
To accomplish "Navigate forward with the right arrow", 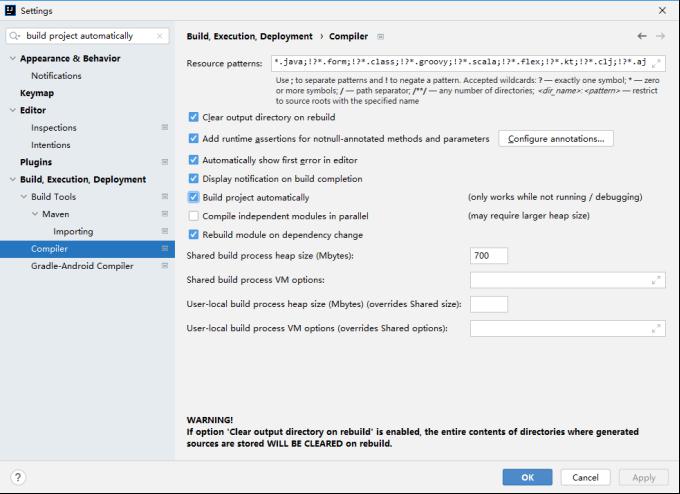I will tap(660, 36).
